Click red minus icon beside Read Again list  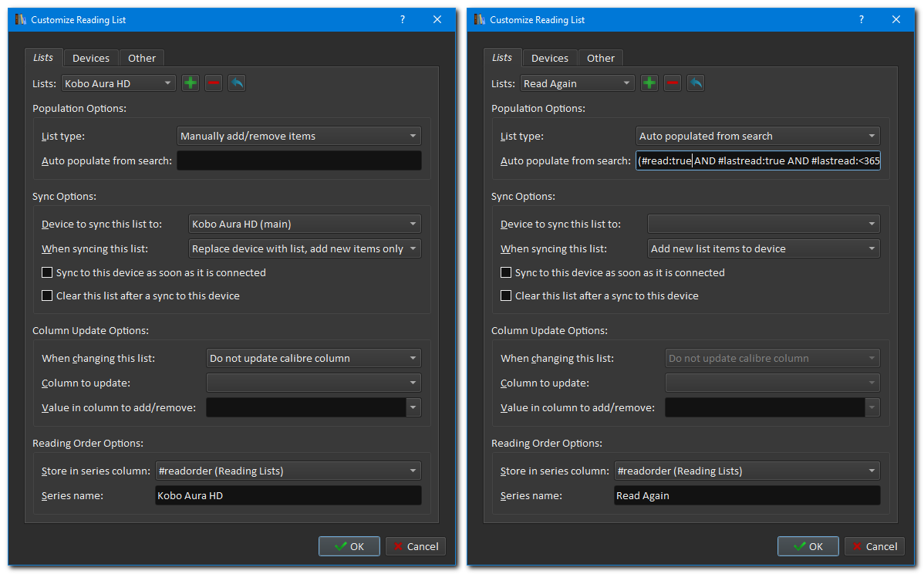(673, 83)
